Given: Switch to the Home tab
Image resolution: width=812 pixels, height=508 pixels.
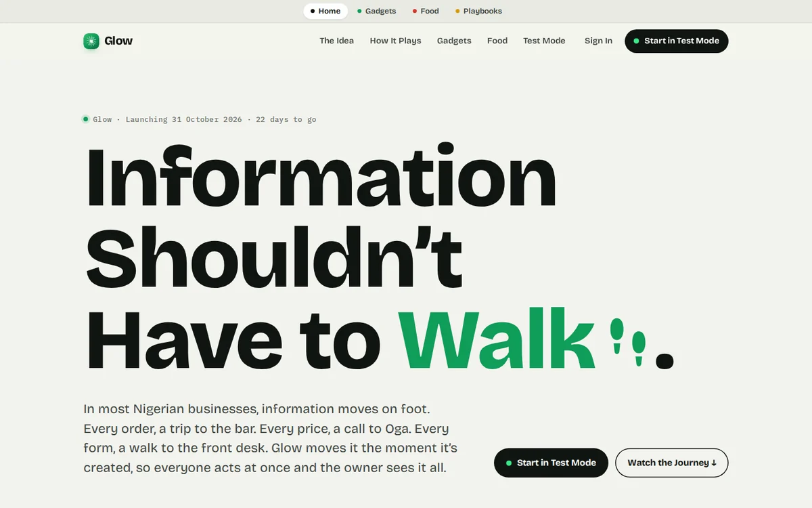Looking at the screenshot, I should (325, 11).
